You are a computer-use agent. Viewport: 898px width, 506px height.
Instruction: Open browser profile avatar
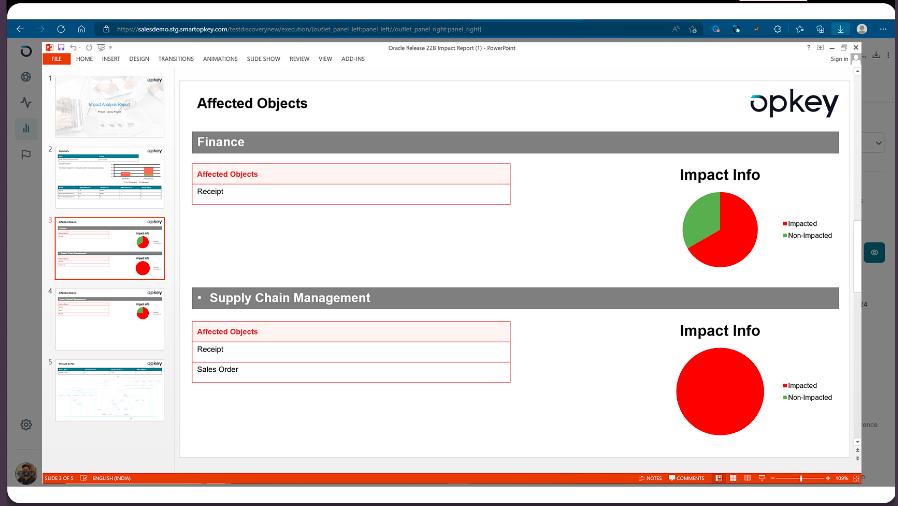click(861, 29)
